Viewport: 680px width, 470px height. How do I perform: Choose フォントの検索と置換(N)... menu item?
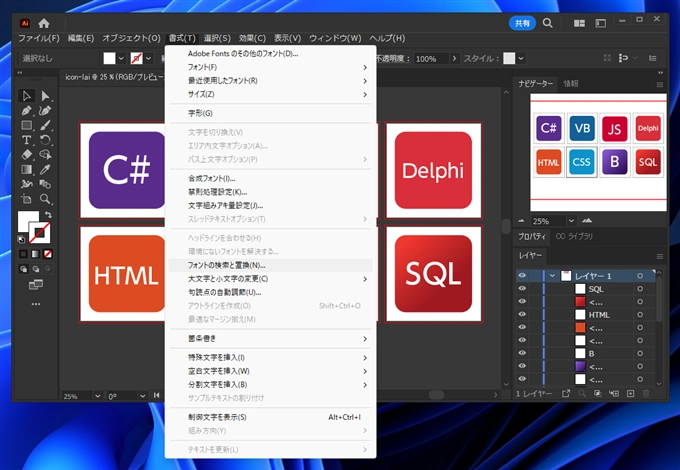[226, 265]
